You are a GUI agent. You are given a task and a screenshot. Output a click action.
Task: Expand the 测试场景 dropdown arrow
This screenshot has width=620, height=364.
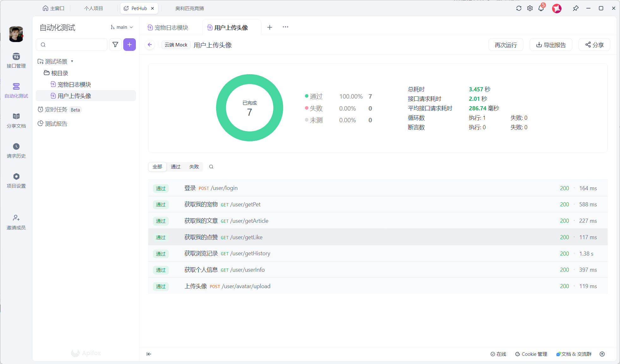pyautogui.click(x=72, y=61)
